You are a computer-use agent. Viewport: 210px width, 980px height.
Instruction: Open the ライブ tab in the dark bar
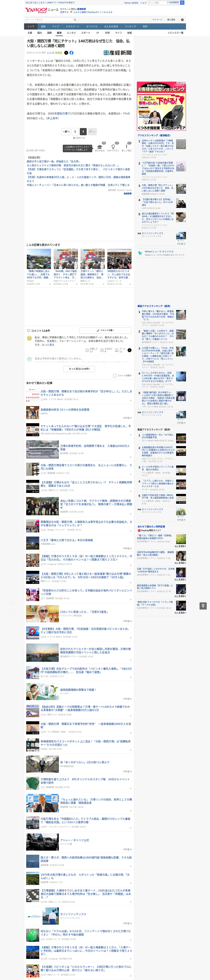click(x=56, y=27)
